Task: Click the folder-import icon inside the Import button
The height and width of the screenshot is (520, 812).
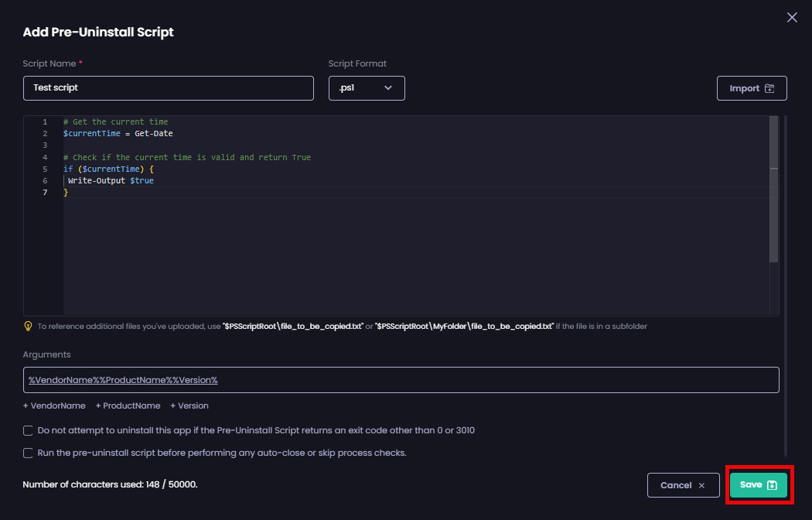Action: tap(769, 87)
